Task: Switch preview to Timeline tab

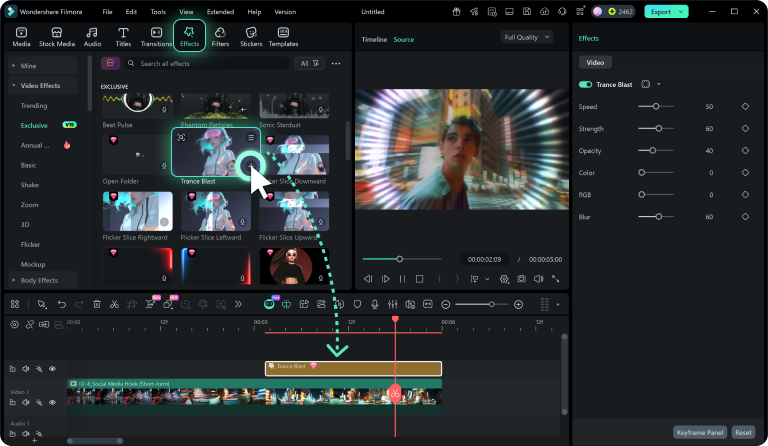Action: tap(374, 40)
